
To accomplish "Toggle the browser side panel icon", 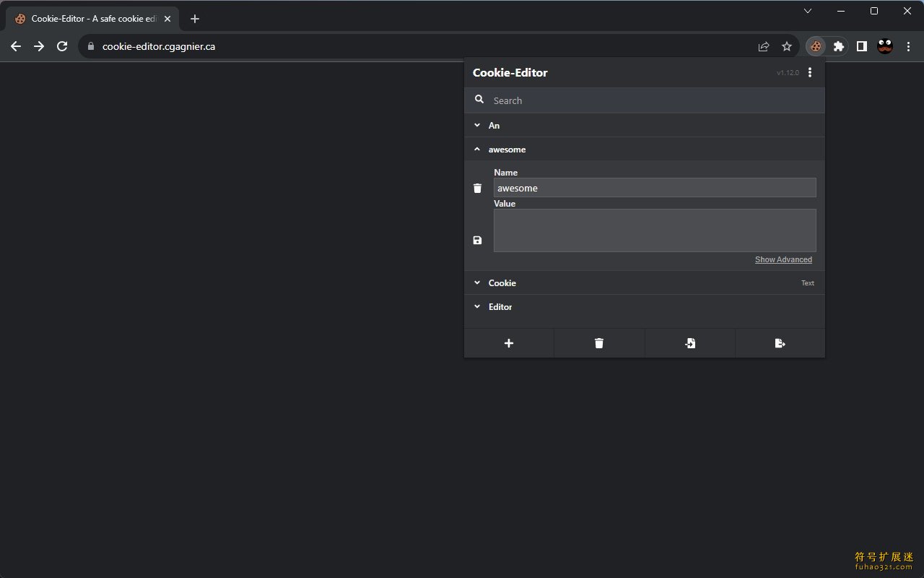I will click(x=861, y=46).
